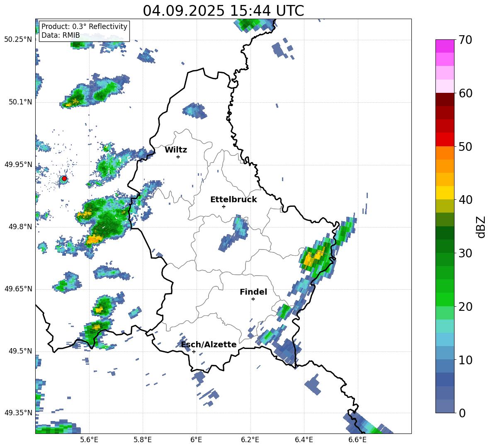Image resolution: width=491 pixels, height=448 pixels.
Task: Click the title 04.09.2025 15:44 UTC
Action: (223, 11)
